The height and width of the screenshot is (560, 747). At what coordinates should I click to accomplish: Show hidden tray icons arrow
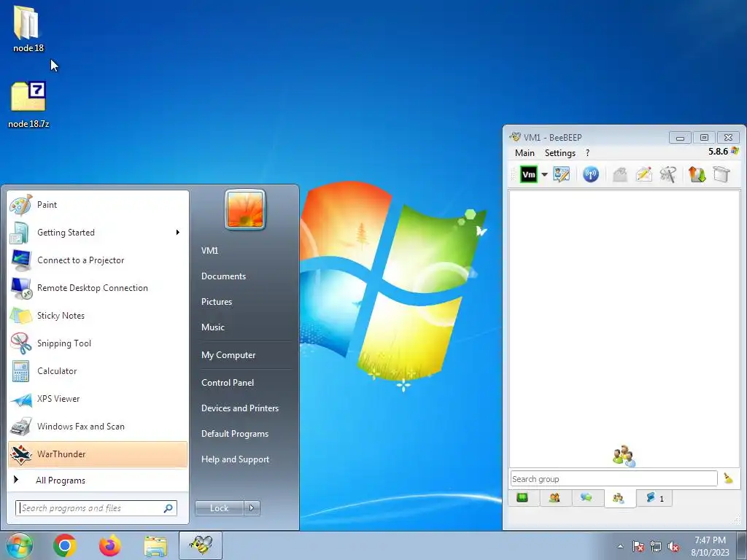pyautogui.click(x=620, y=546)
